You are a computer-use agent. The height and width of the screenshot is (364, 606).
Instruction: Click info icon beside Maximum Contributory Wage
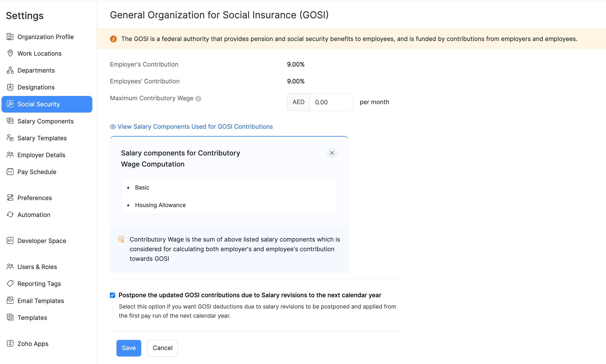tap(198, 99)
